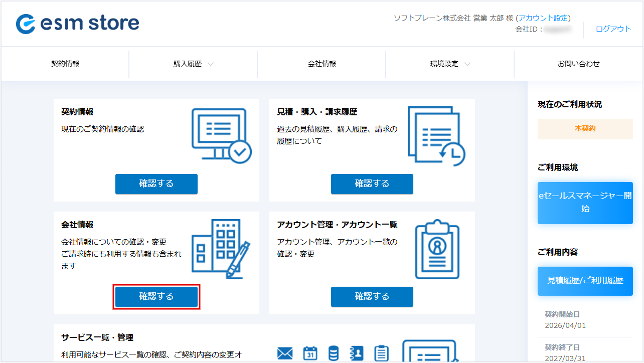Open the 契約情報 menu item
This screenshot has width=644, height=363.
point(65,64)
